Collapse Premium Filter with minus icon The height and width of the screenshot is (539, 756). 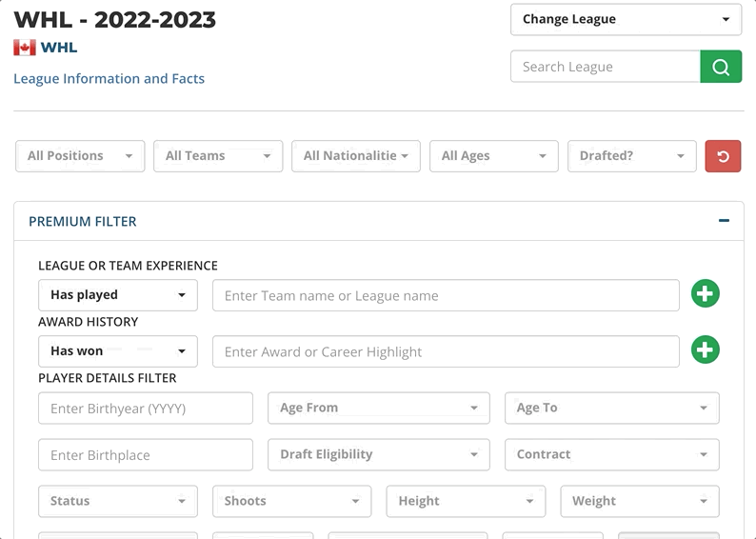tap(724, 221)
